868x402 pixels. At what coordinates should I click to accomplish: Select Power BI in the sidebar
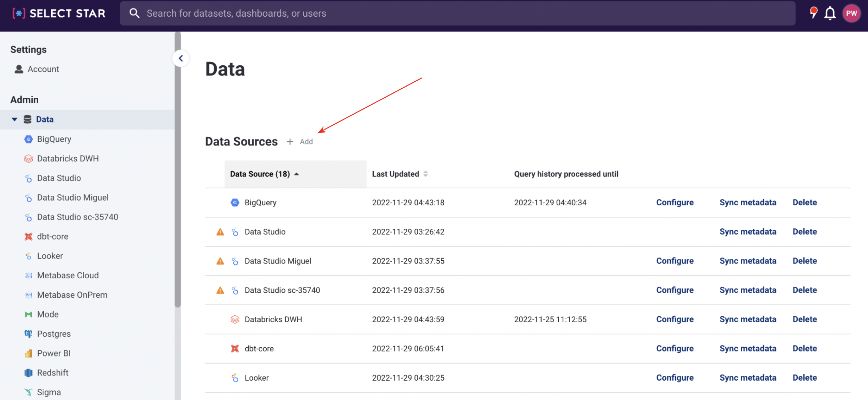tap(54, 353)
